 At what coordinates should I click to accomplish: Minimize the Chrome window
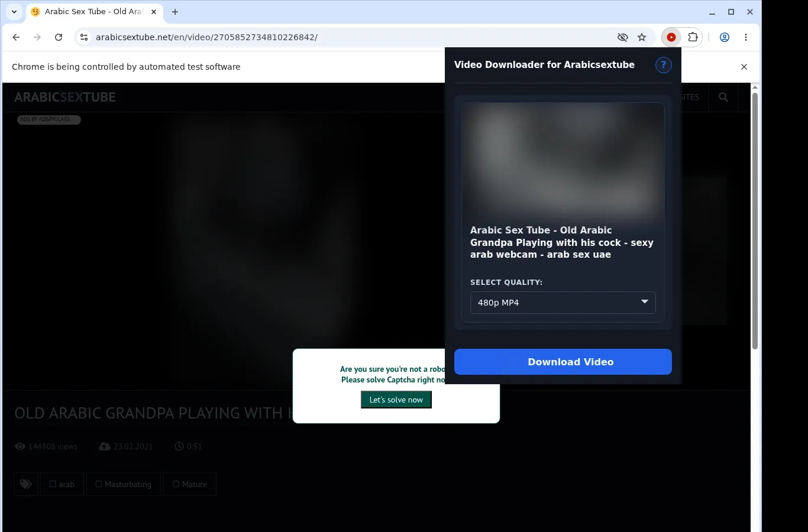click(712, 12)
